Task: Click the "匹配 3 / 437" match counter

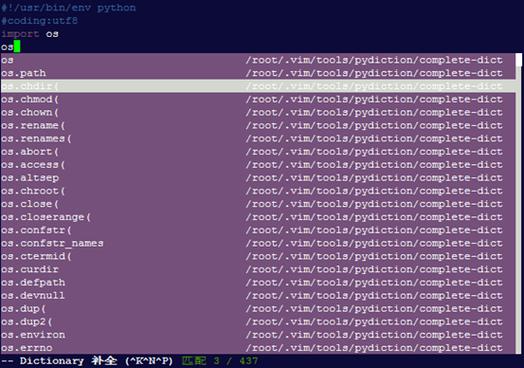Action: click(220, 361)
